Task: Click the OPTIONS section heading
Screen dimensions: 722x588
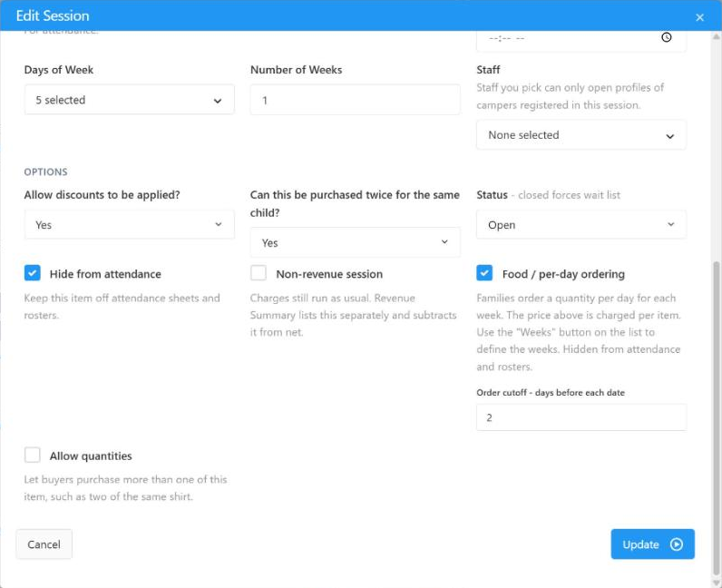Action: coord(45,171)
